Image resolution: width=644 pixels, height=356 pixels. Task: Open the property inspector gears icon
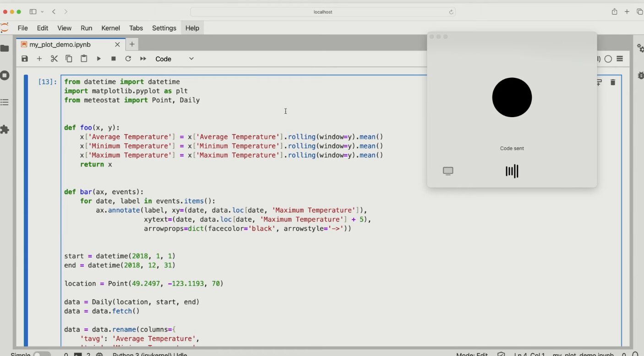pos(640,48)
